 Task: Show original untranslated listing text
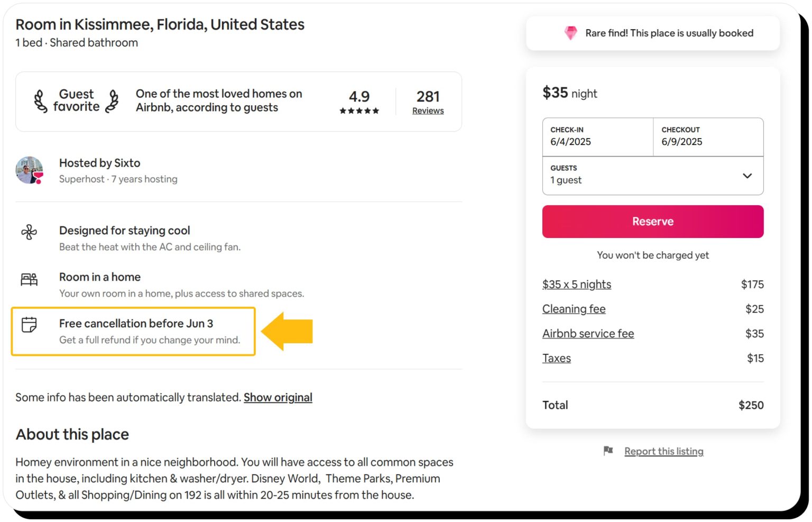pyautogui.click(x=278, y=397)
